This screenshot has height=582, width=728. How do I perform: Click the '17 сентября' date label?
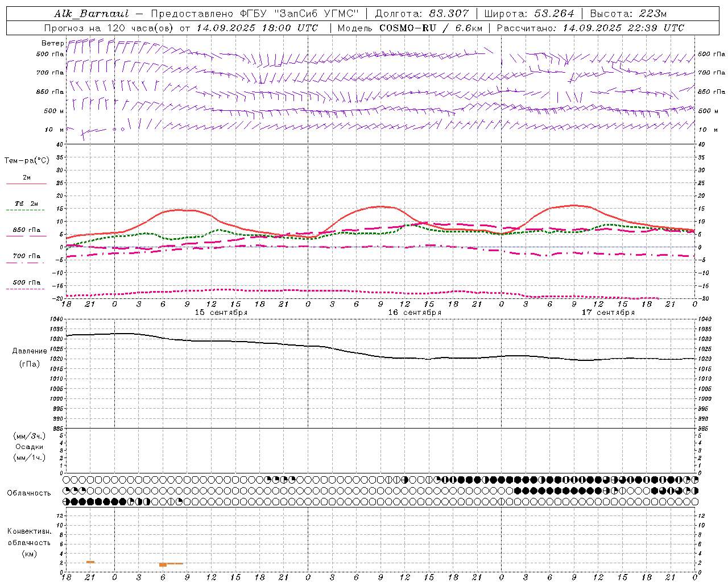[x=608, y=313]
